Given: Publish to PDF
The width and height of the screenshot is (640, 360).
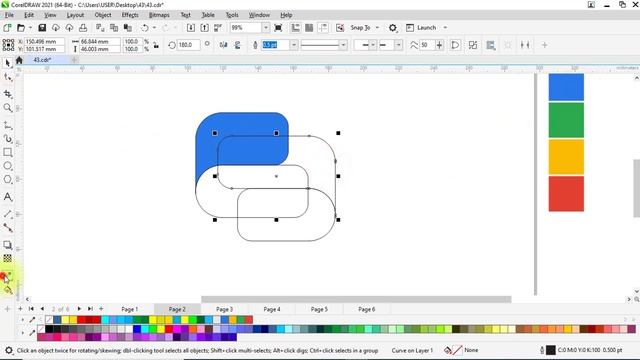Looking at the screenshot, I should point(218,28).
